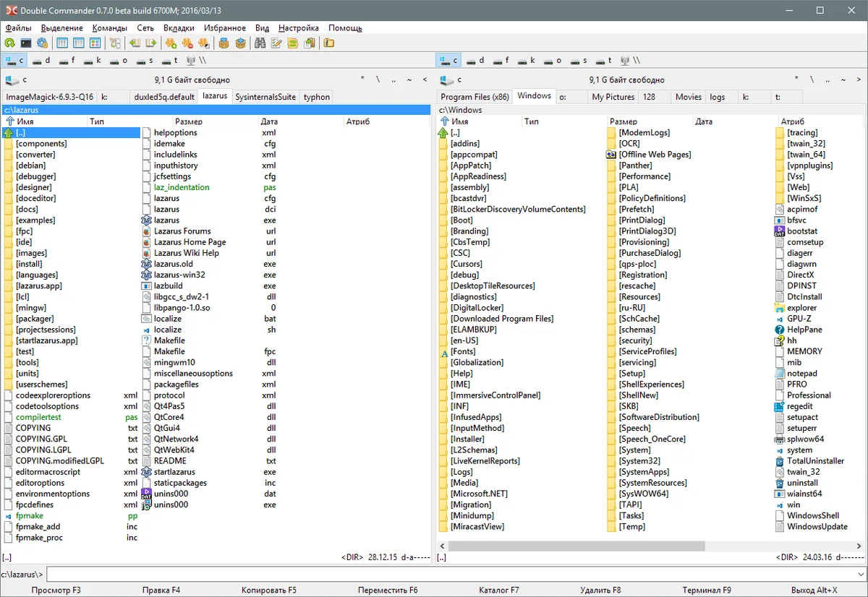Switch to brief view using first view icon

click(x=63, y=43)
